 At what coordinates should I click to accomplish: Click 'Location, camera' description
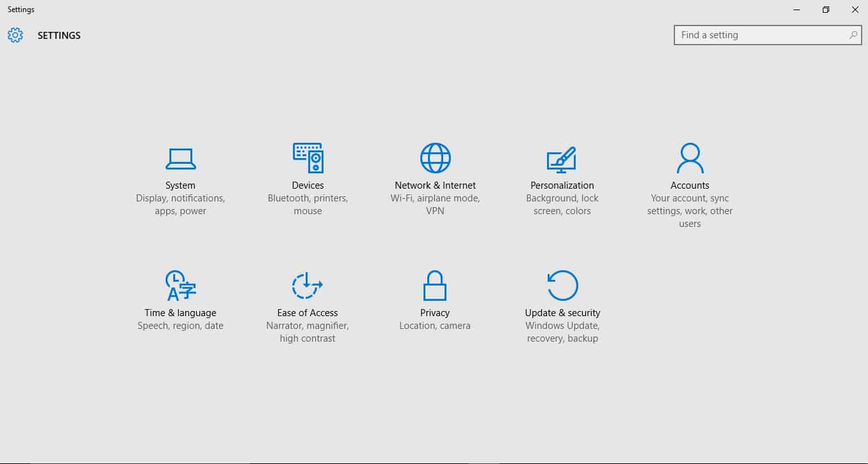pos(435,326)
